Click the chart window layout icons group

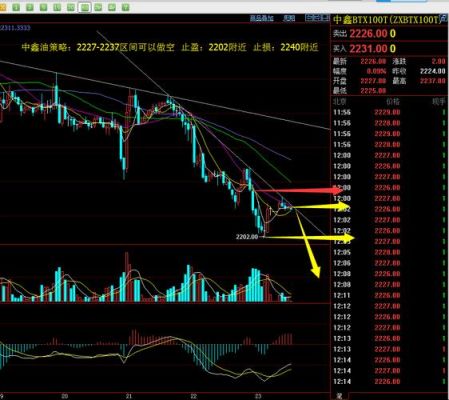tap(317, 18)
